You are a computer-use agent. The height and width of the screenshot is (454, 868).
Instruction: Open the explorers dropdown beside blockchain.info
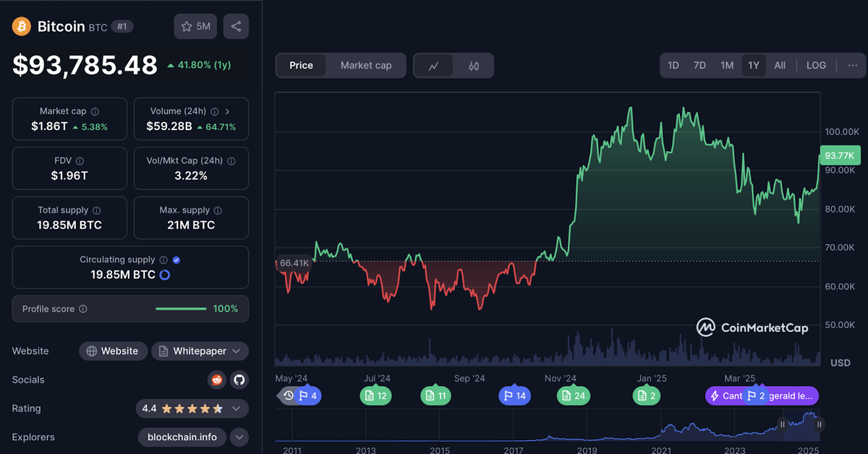(x=239, y=437)
